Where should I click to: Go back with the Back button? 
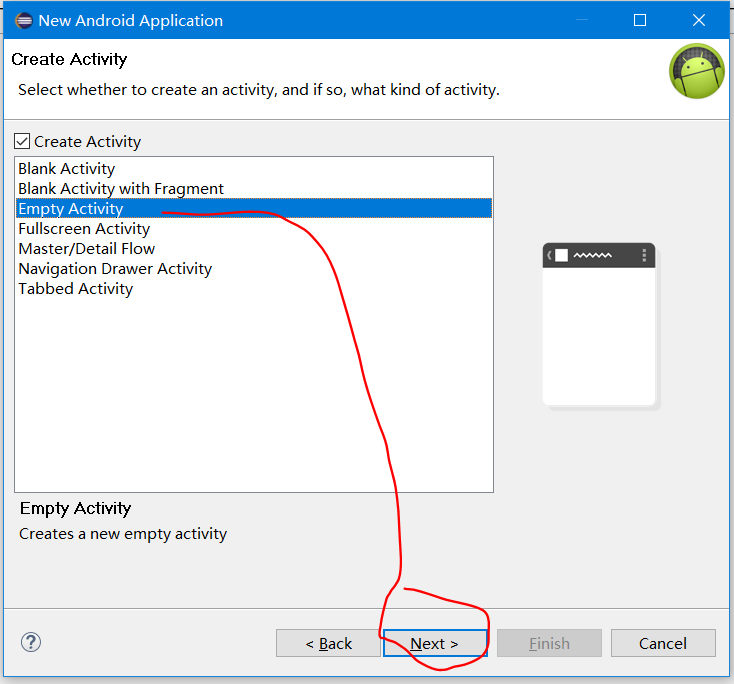(328, 643)
